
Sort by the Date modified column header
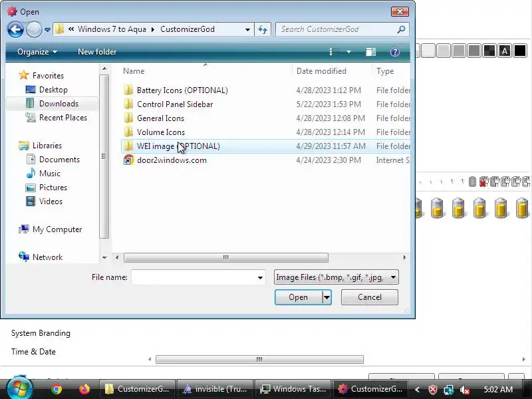[321, 71]
